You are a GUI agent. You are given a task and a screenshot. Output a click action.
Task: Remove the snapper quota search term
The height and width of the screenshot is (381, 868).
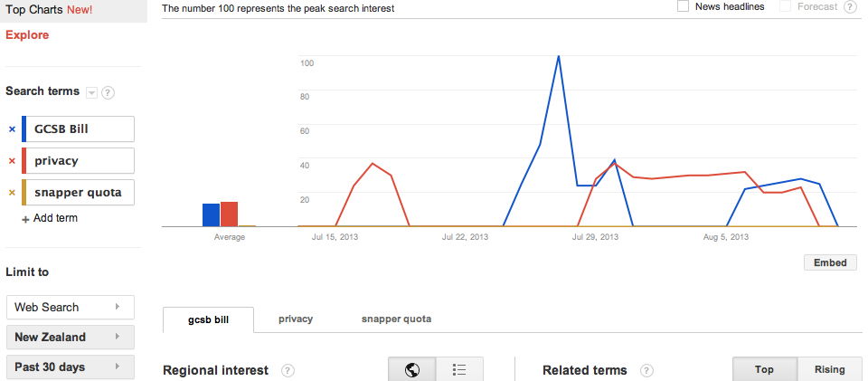12,193
